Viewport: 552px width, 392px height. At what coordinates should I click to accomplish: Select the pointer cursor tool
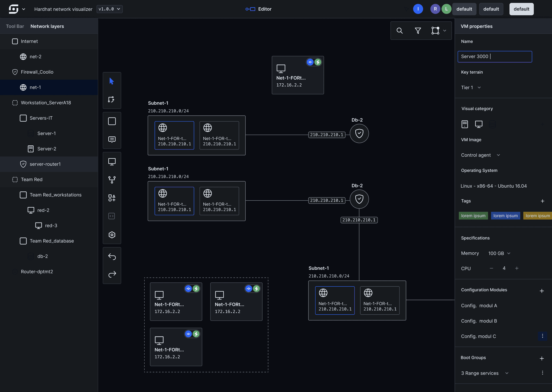click(x=112, y=81)
